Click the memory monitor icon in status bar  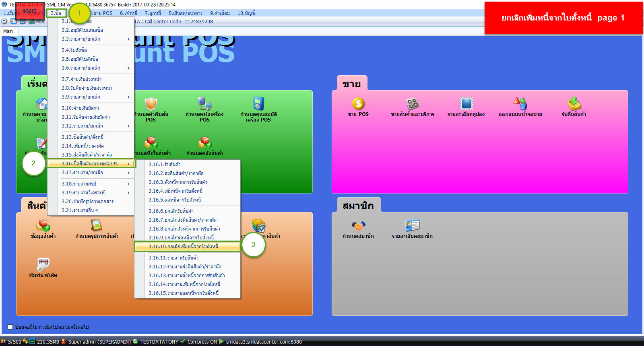32,342
